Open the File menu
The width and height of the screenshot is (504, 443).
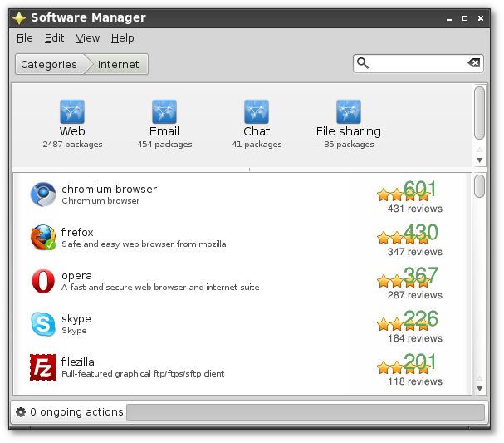click(x=24, y=38)
